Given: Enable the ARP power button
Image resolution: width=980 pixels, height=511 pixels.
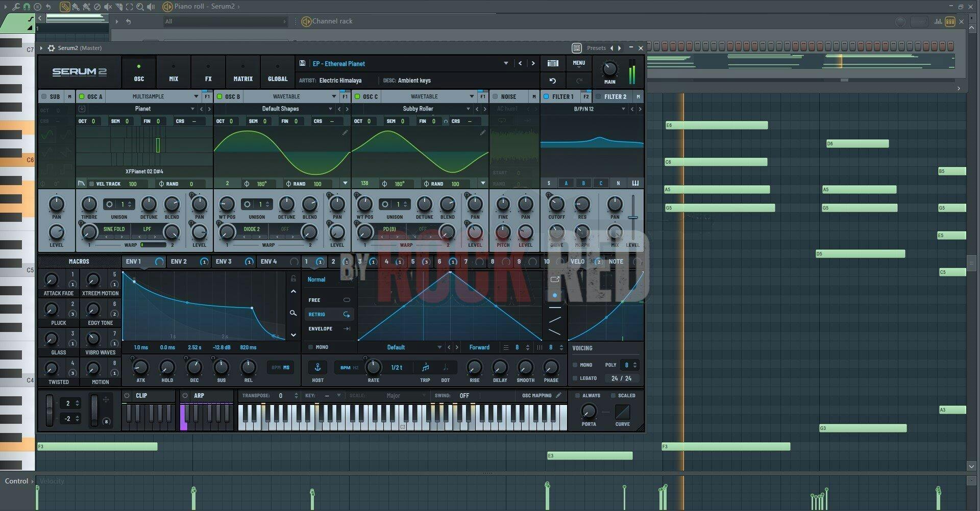Looking at the screenshot, I should [x=185, y=395].
